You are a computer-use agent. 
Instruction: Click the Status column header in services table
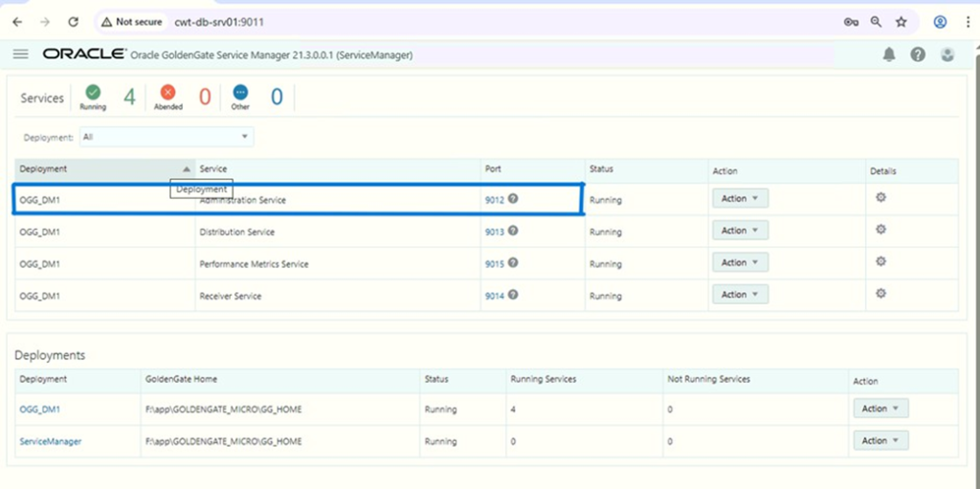[646, 169]
